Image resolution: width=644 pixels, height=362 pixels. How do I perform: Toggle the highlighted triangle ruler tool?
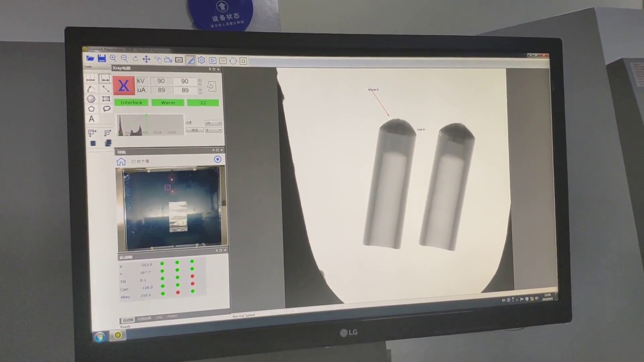click(190, 60)
